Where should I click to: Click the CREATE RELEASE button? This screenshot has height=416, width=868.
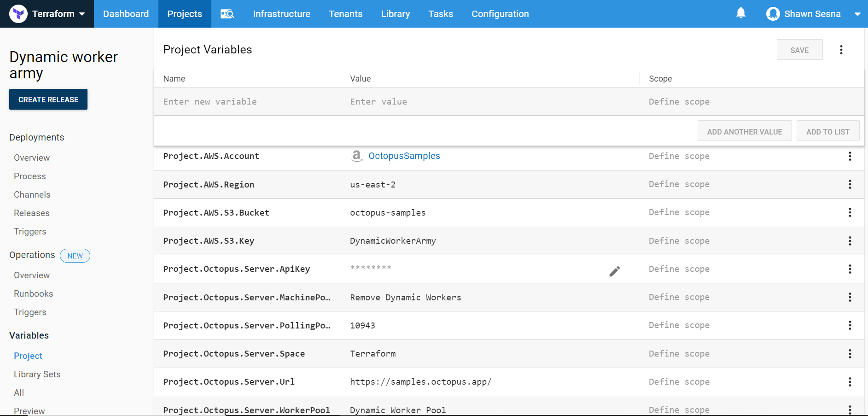(48, 100)
